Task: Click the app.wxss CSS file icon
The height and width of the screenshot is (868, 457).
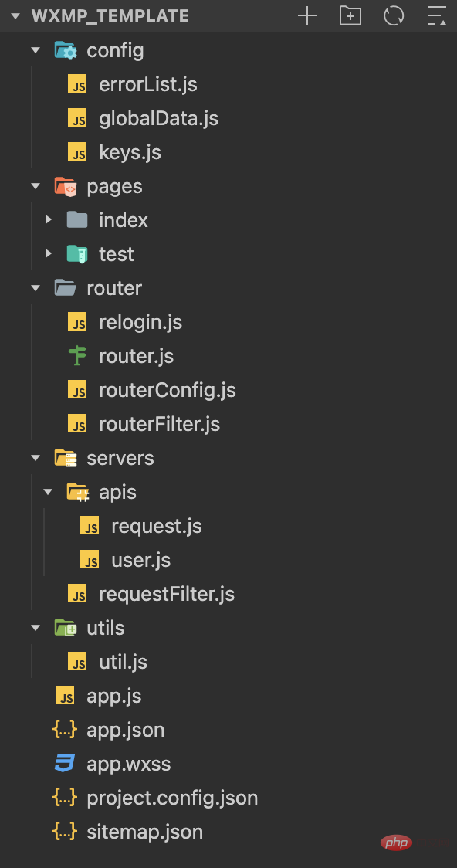Action: pos(65,764)
